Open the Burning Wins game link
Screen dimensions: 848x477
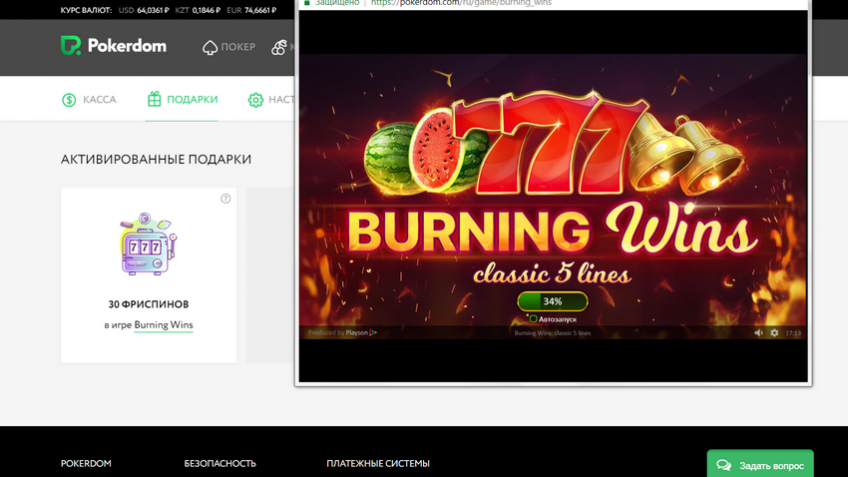click(163, 324)
